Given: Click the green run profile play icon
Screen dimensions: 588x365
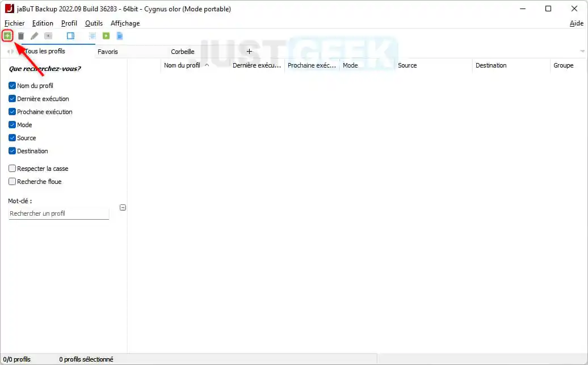Looking at the screenshot, I should coord(106,36).
